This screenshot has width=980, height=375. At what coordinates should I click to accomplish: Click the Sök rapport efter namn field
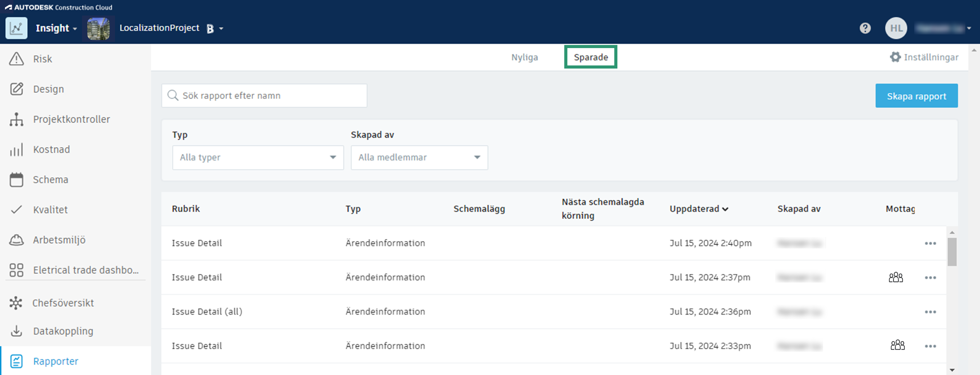click(x=264, y=96)
